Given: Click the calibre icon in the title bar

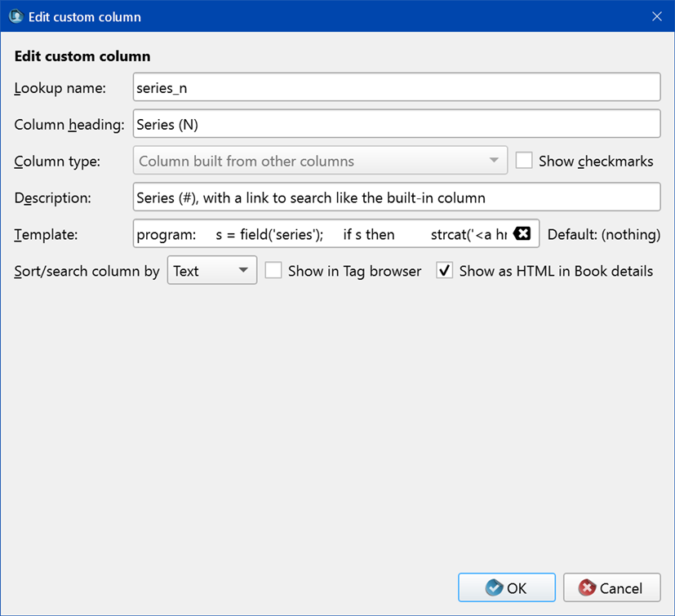Looking at the screenshot, I should click(15, 16).
